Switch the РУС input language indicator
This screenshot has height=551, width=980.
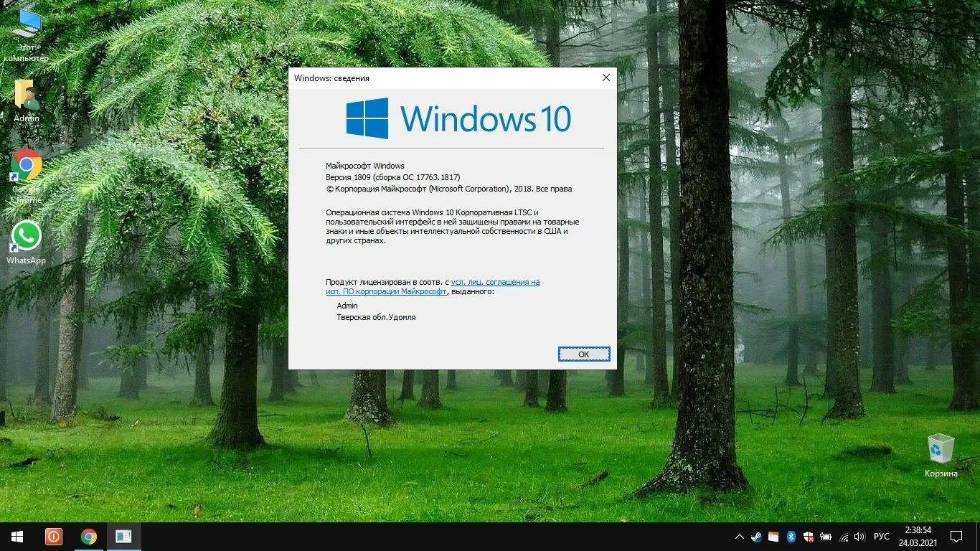[x=882, y=537]
